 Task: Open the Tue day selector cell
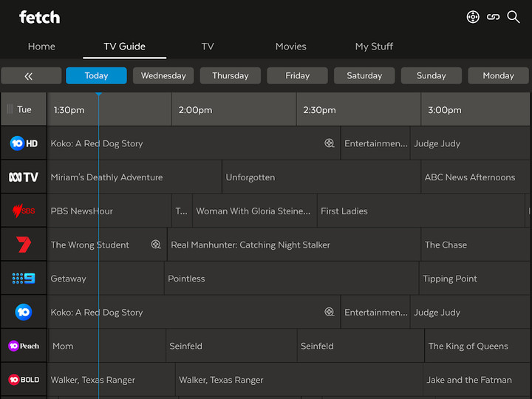point(24,109)
